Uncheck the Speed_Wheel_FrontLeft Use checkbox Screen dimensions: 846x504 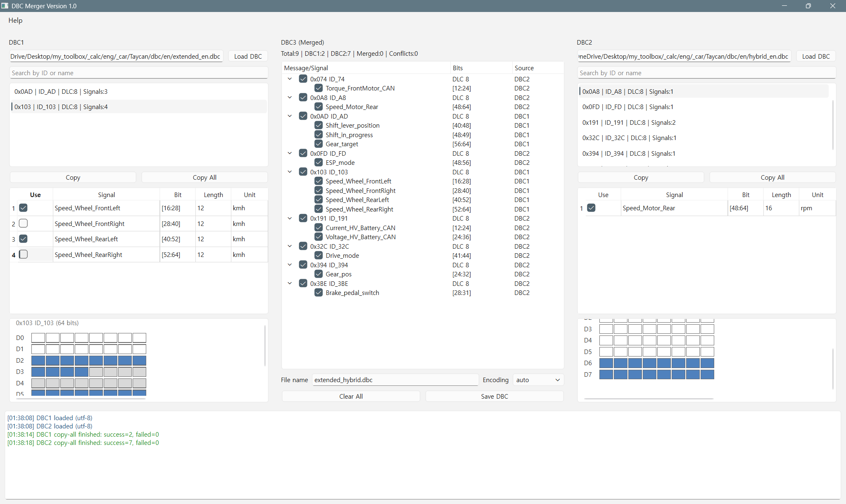click(x=24, y=208)
